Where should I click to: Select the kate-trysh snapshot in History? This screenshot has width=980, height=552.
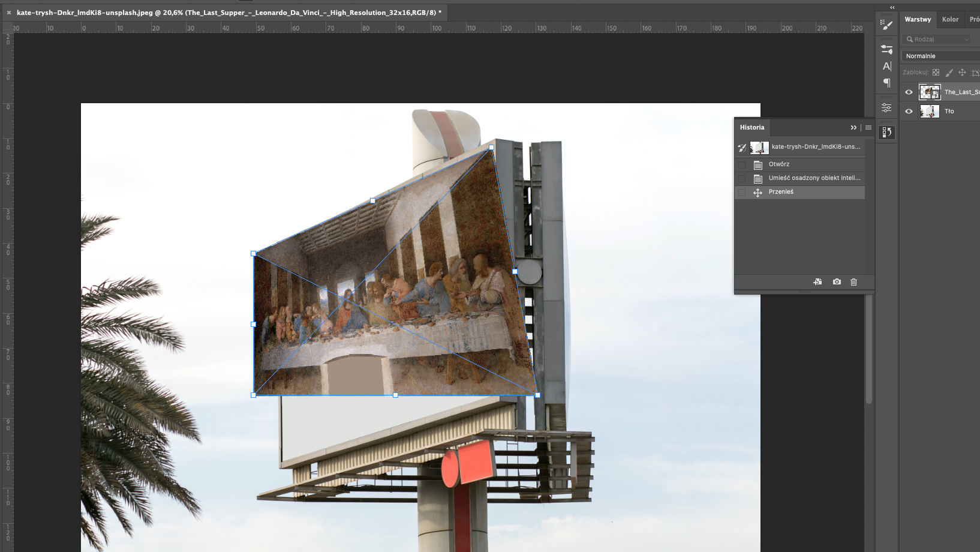(801, 147)
